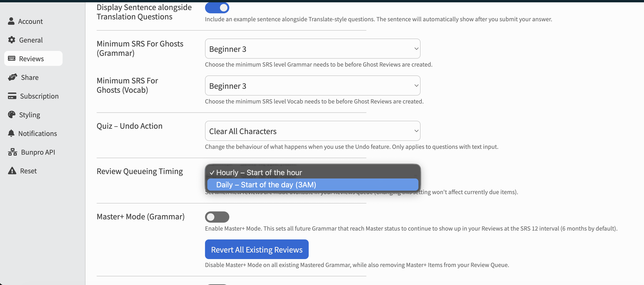Click the Account person icon
The width and height of the screenshot is (644, 285).
pos(11,21)
